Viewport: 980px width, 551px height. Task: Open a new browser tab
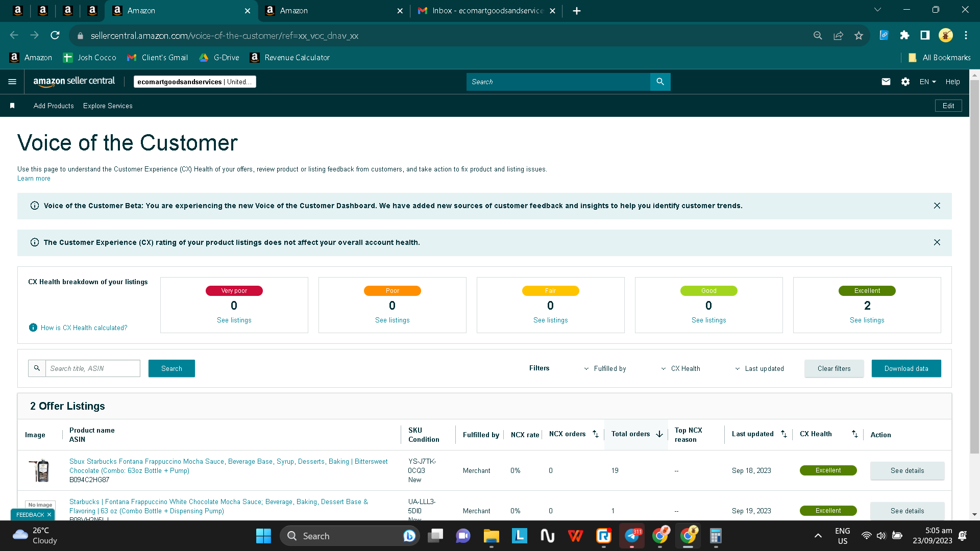(x=577, y=11)
